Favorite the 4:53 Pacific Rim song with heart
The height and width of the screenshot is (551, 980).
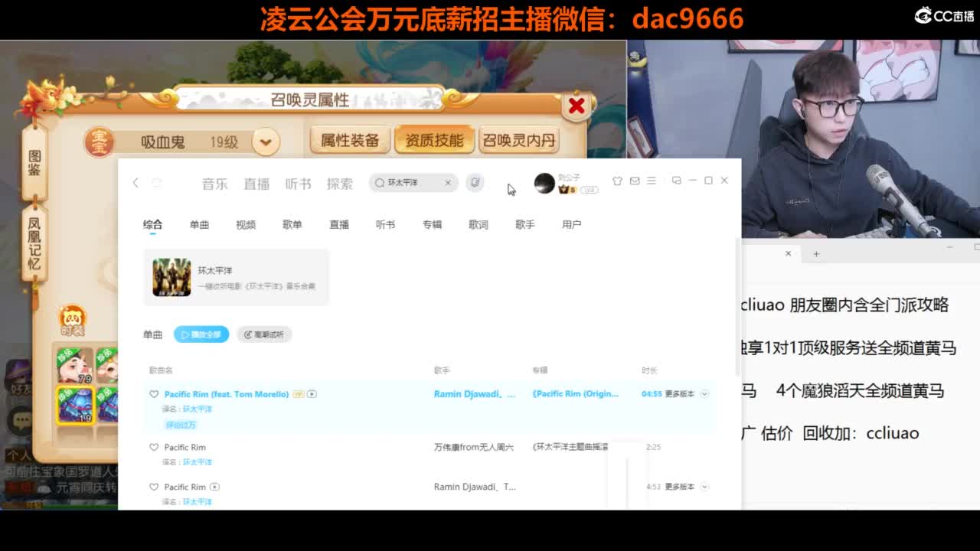154,487
